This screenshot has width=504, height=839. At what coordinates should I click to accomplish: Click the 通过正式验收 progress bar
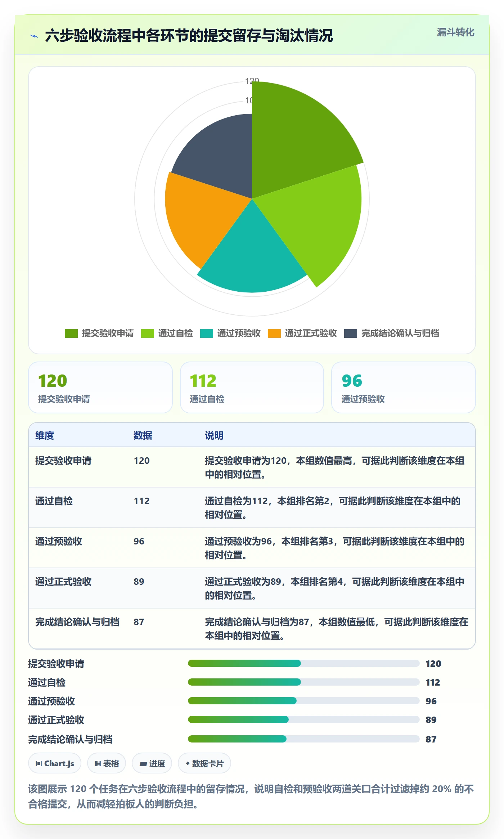click(304, 719)
